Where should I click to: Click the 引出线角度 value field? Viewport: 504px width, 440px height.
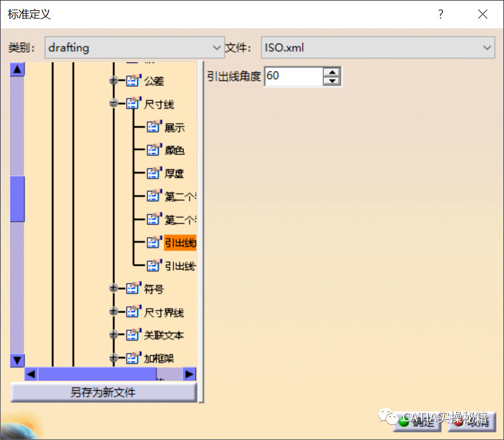pos(293,76)
